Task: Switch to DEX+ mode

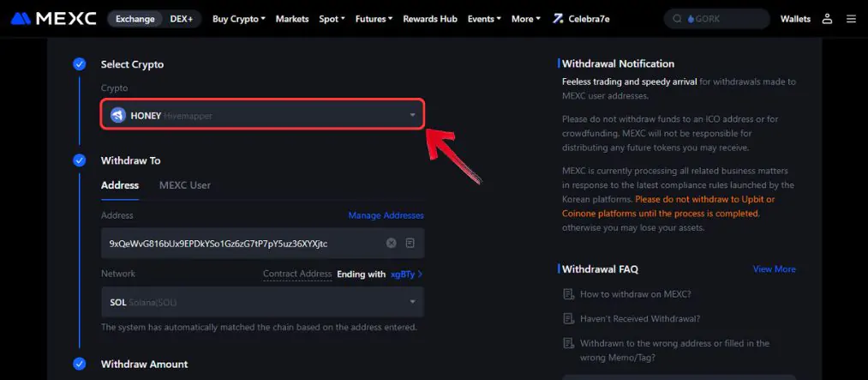Action: (182, 19)
